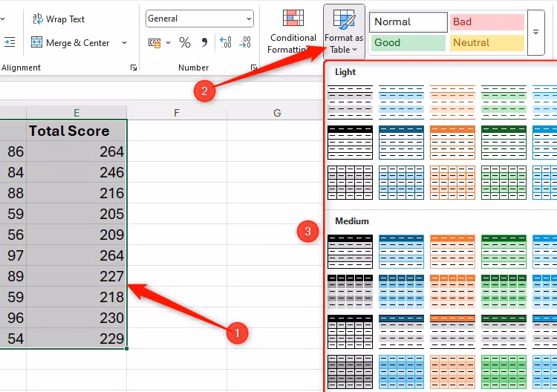Expand accounting format options arrow

[x=169, y=43]
